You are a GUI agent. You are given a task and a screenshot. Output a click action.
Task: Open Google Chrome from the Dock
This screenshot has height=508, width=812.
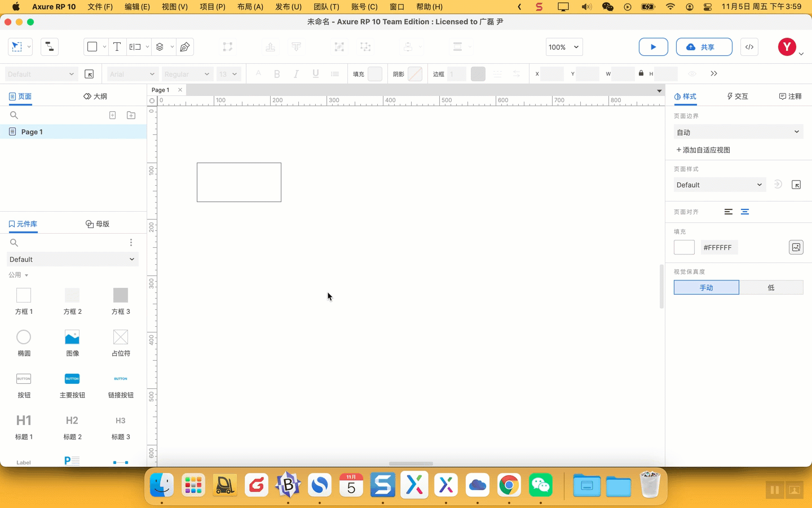click(x=509, y=485)
